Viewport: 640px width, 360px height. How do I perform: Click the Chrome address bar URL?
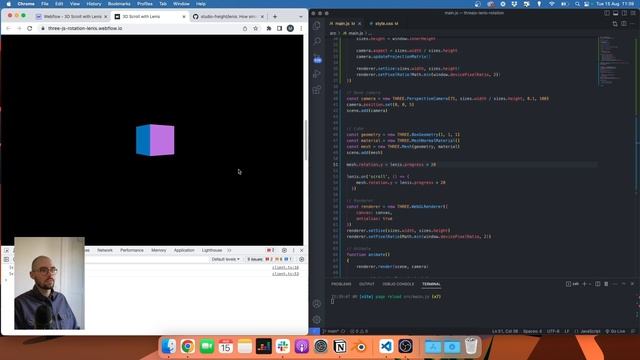click(85, 29)
